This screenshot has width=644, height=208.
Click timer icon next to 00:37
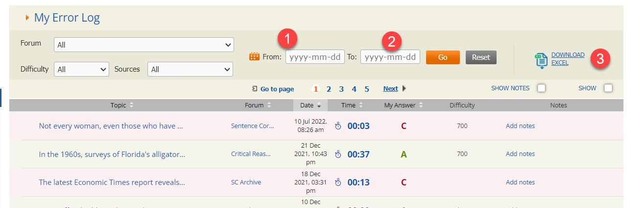pos(338,155)
